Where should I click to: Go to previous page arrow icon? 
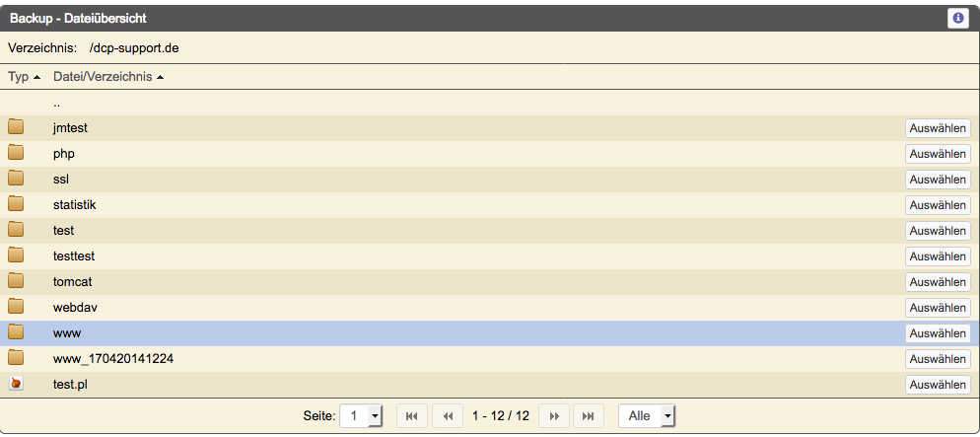[x=449, y=415]
